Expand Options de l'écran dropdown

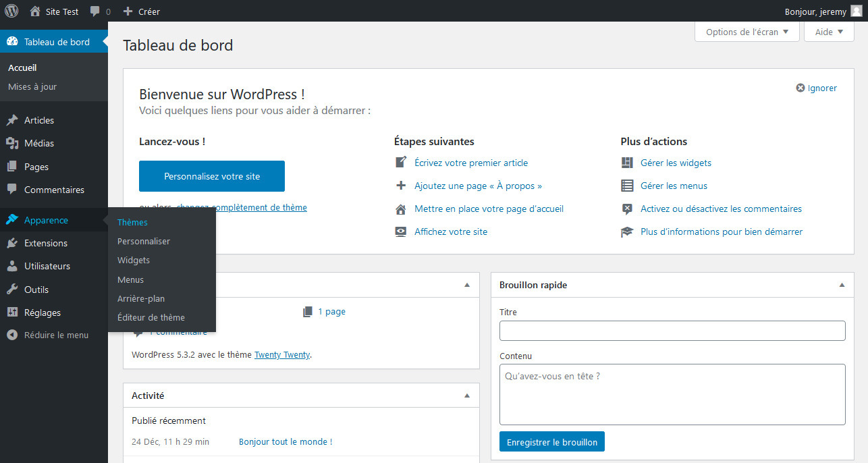pos(747,32)
